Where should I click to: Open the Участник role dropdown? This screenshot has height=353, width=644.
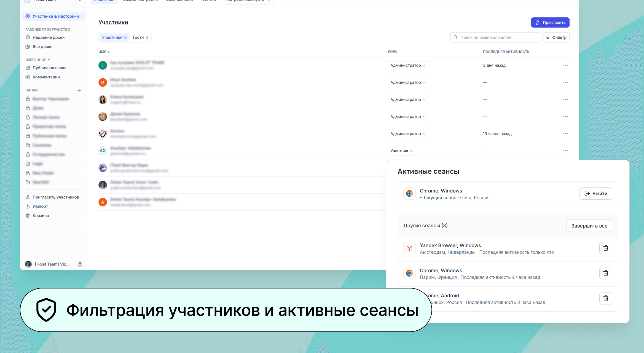pos(402,151)
